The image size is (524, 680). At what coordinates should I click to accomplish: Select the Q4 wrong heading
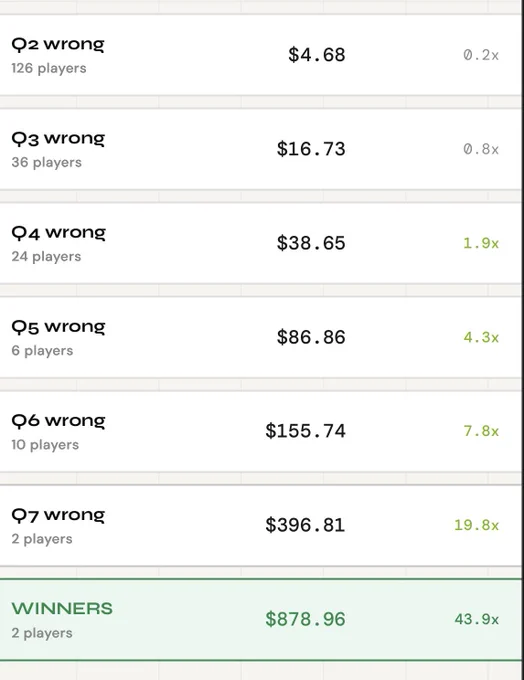[59, 233]
